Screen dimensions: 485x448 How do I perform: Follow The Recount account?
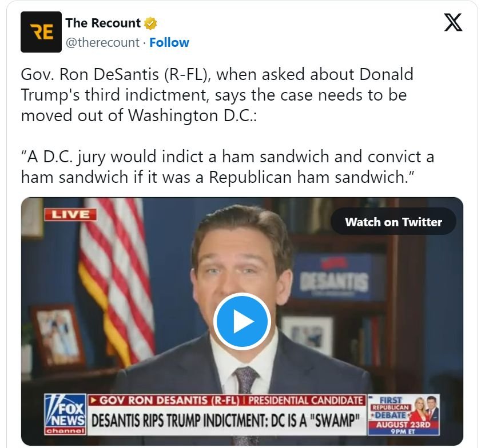click(x=169, y=42)
